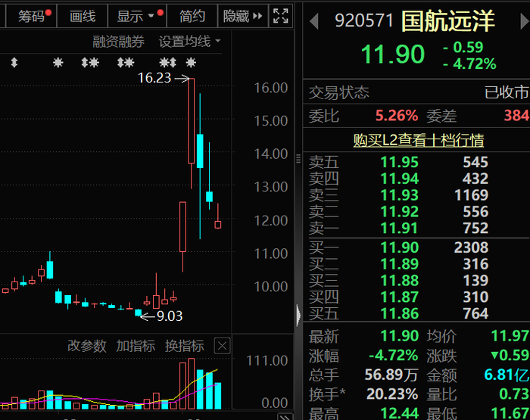
Task: Click 最高 value 12.44
Action: click(400, 414)
